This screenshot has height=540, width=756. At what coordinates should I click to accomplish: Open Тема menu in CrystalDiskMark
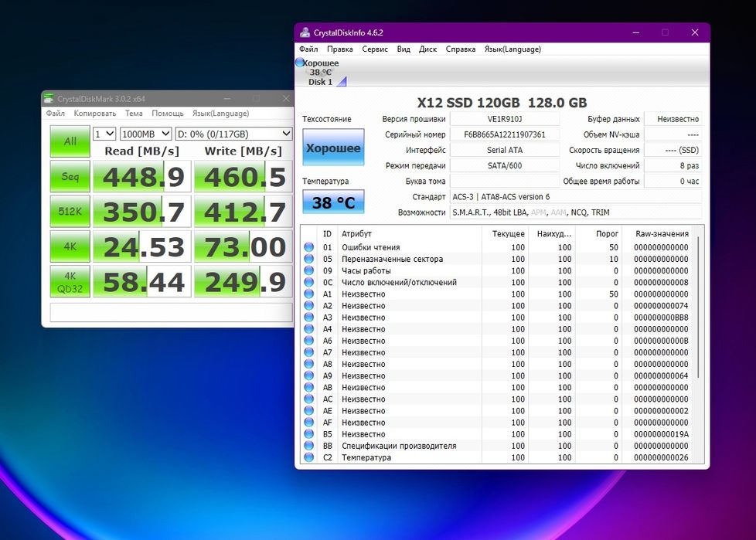134,114
